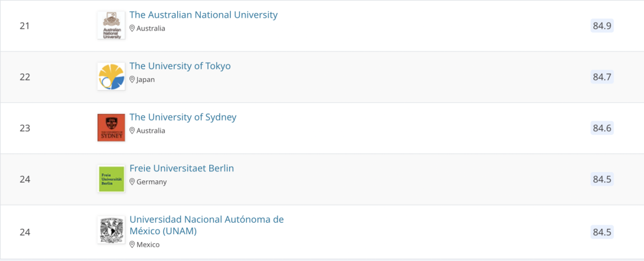
Task: Open Freie Universitaet Berlin link
Action: coord(182,168)
